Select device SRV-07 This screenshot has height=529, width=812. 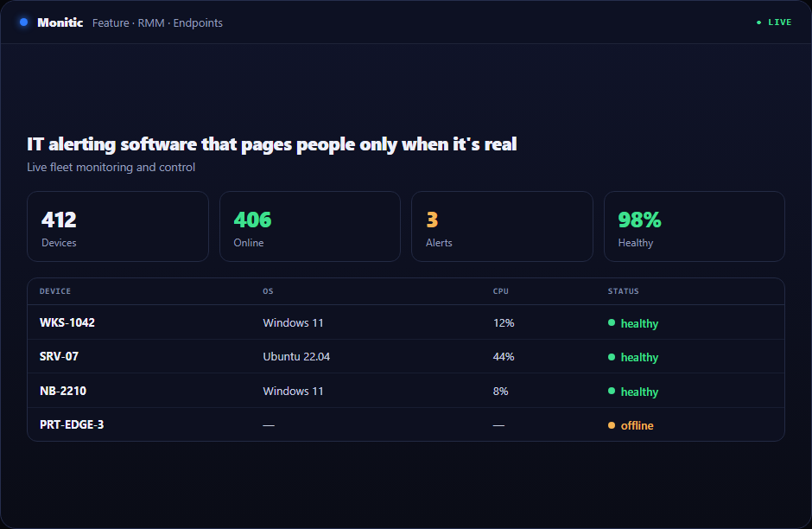coord(59,356)
